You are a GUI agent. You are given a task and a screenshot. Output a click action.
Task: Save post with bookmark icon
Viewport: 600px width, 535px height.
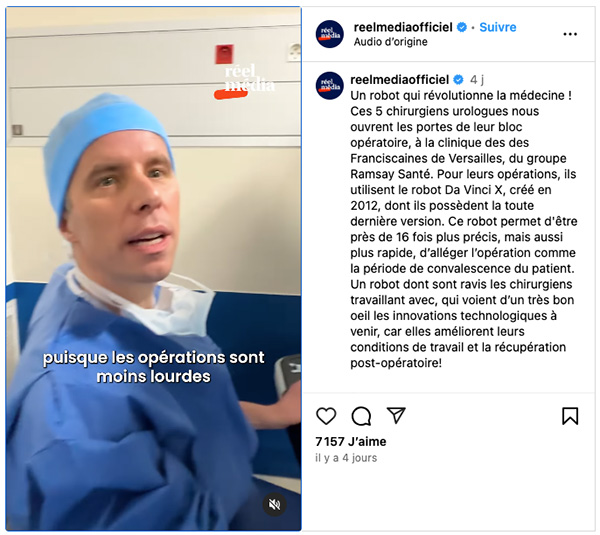coord(570,416)
